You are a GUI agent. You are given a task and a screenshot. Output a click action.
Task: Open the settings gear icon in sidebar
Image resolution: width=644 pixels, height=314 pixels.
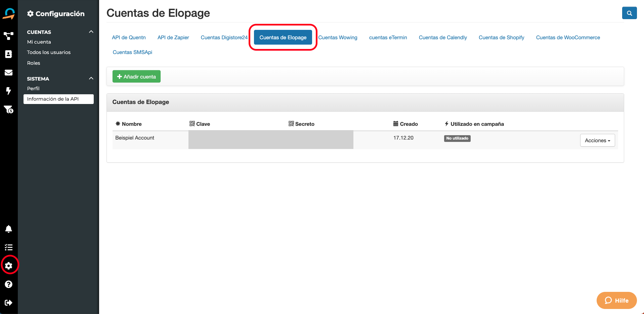(9, 266)
